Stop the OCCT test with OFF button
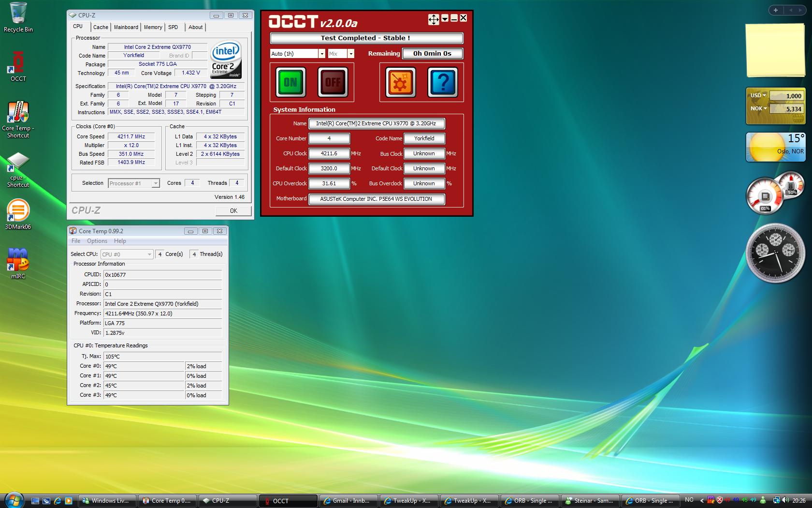This screenshot has width=812, height=508. point(333,82)
